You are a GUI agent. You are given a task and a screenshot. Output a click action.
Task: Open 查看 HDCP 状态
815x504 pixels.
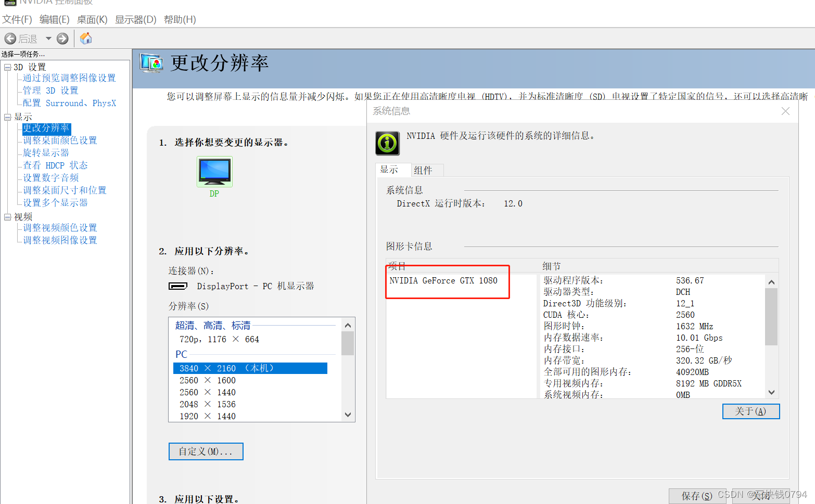(55, 165)
